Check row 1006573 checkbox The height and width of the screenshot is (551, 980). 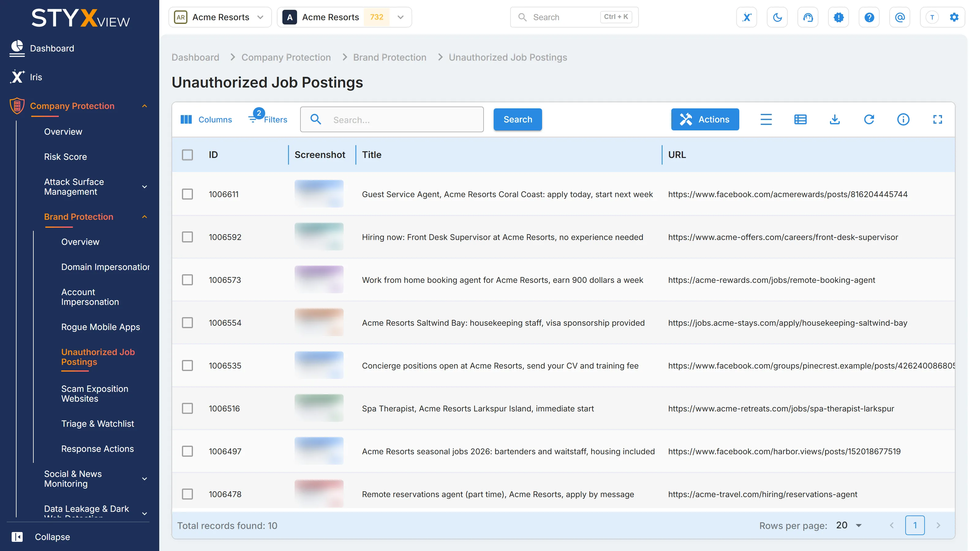pyautogui.click(x=187, y=280)
